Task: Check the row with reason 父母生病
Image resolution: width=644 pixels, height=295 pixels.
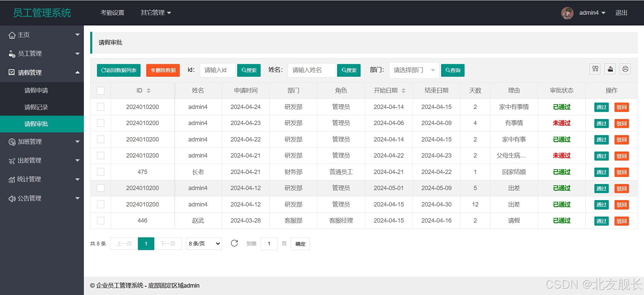Action: [x=101, y=156]
